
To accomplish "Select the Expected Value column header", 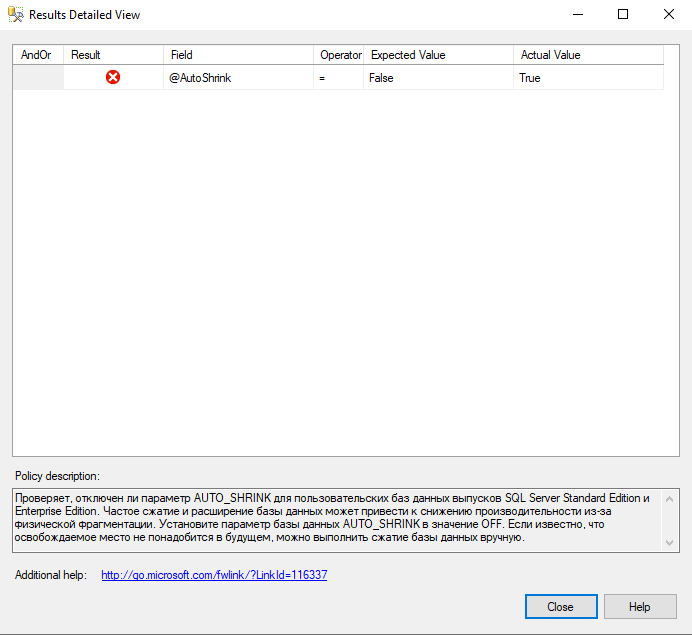I will click(438, 55).
